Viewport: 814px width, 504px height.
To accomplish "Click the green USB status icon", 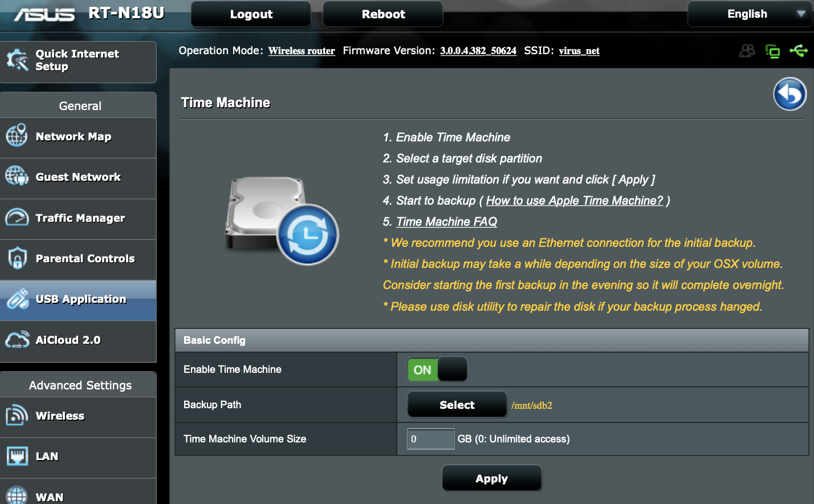I will [x=799, y=51].
